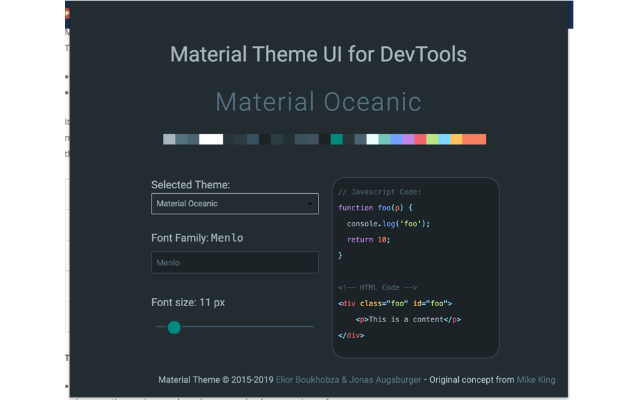Click the light gray first palette swatch
640x400 pixels.
[x=169, y=139]
